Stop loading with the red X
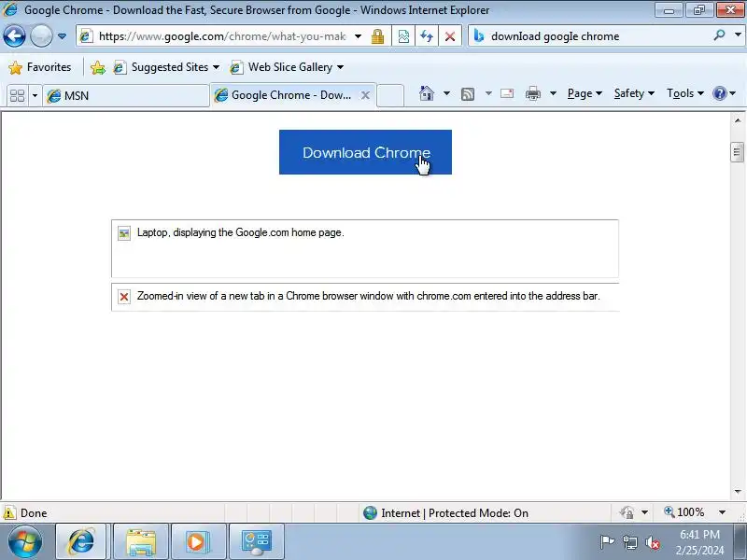This screenshot has width=747, height=560. 450,36
